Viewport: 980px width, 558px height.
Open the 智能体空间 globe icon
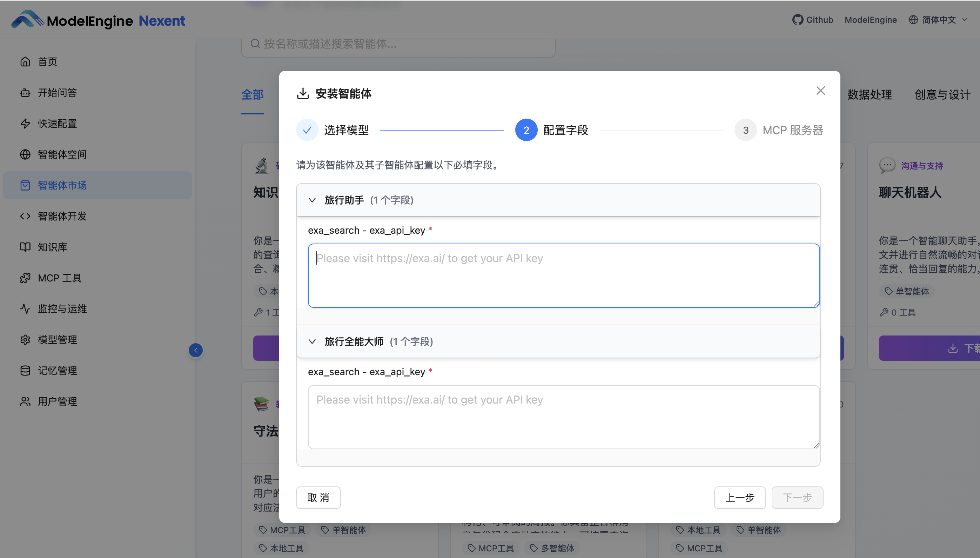click(25, 154)
